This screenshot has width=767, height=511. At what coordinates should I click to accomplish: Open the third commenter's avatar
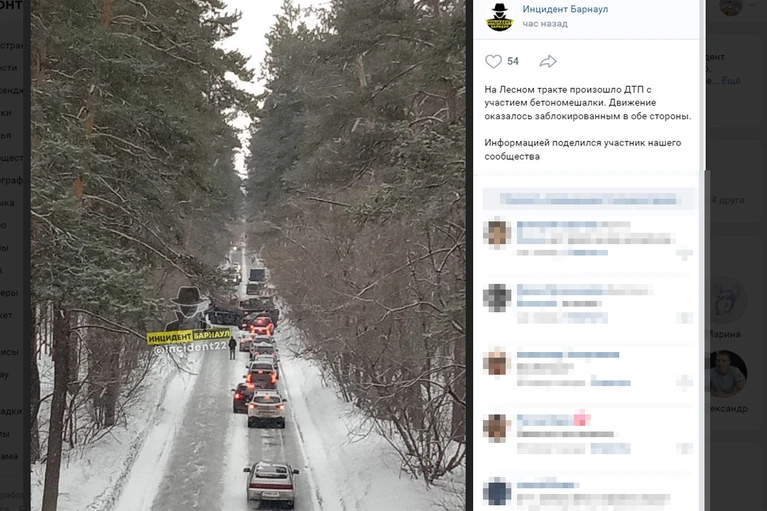(497, 362)
